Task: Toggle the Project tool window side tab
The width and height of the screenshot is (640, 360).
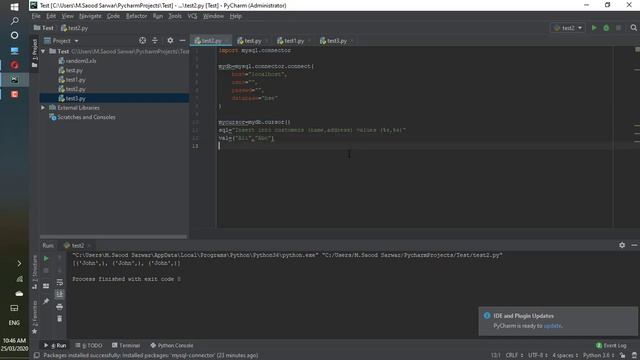Action: coord(35,53)
